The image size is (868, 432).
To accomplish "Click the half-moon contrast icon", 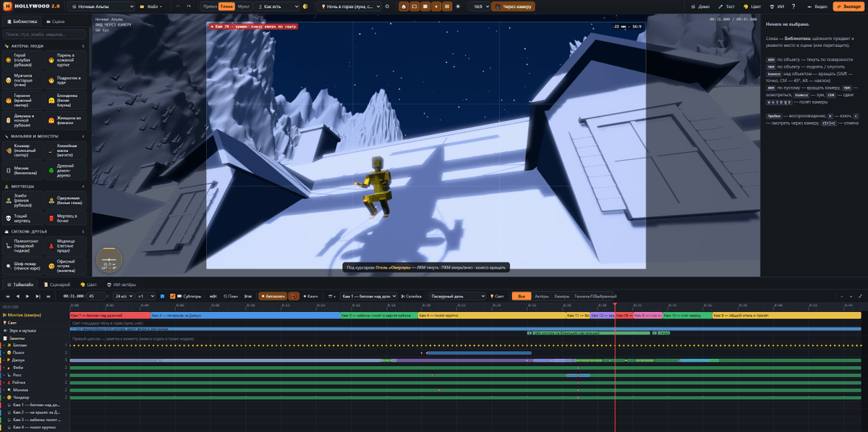I will coord(305,7).
